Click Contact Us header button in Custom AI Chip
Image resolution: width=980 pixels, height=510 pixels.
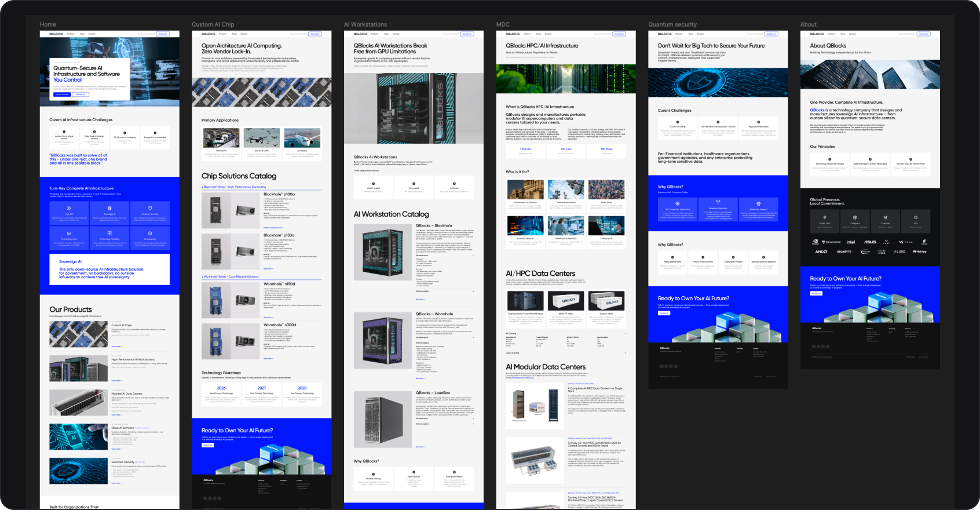pos(315,34)
